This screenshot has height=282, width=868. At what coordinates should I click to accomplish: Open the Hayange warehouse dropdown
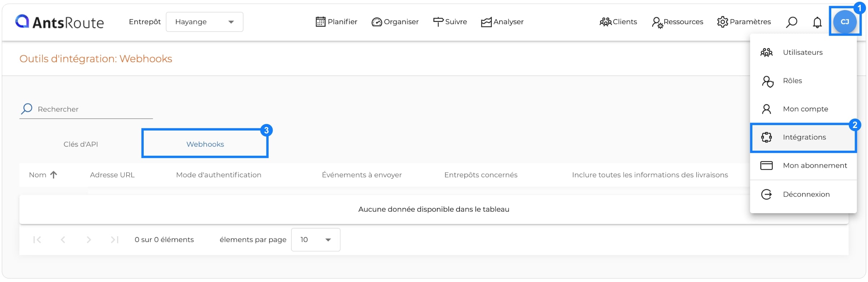coord(204,22)
